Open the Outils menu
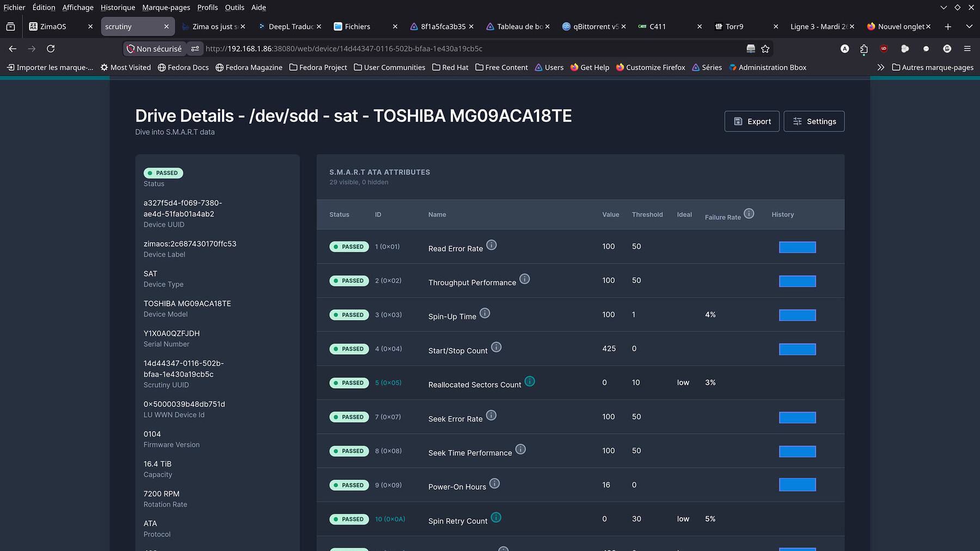 [x=235, y=8]
